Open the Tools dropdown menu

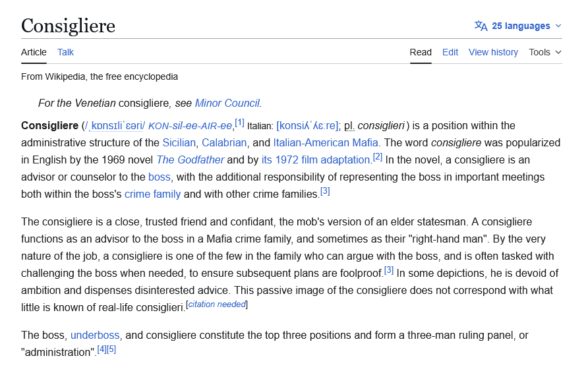545,52
